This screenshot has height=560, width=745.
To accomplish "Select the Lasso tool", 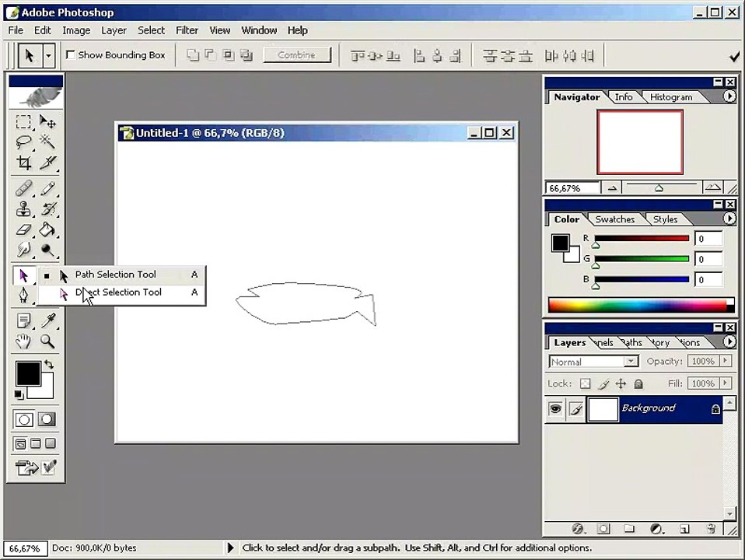I will pos(23,142).
